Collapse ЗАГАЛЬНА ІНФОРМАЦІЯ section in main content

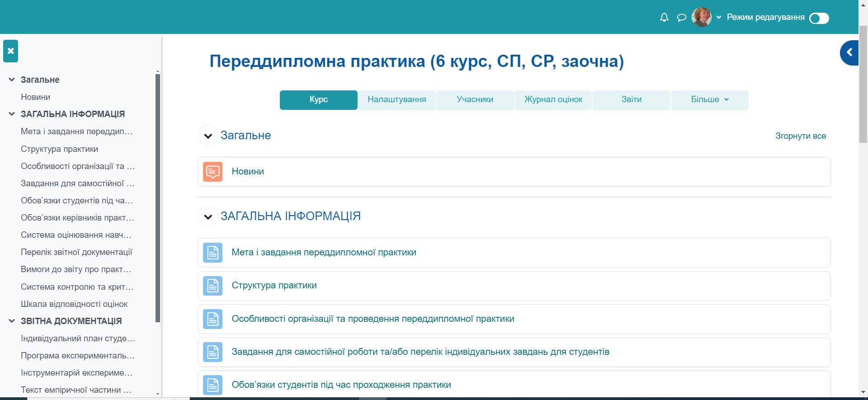point(208,216)
